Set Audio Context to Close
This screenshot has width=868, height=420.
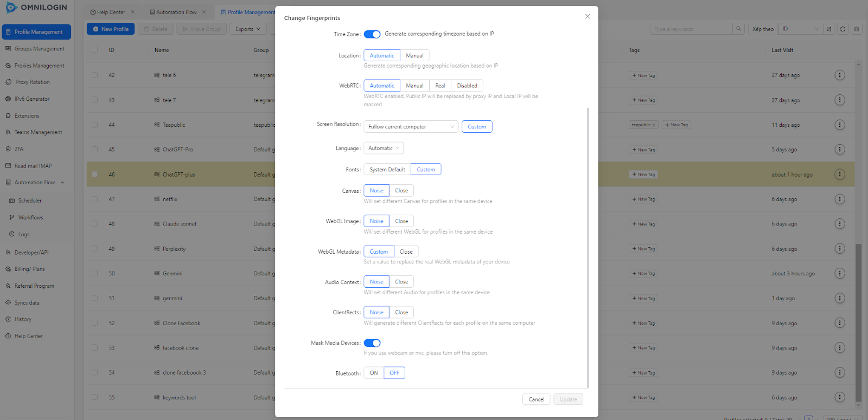(x=401, y=282)
